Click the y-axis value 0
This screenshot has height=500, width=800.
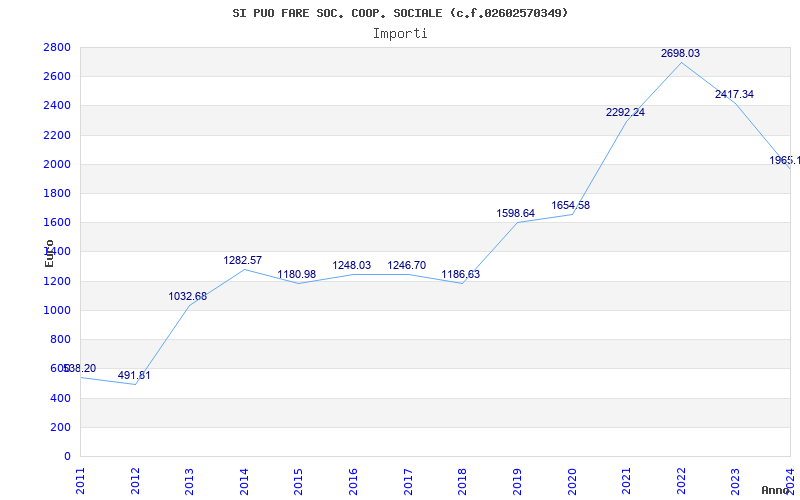pos(67,456)
